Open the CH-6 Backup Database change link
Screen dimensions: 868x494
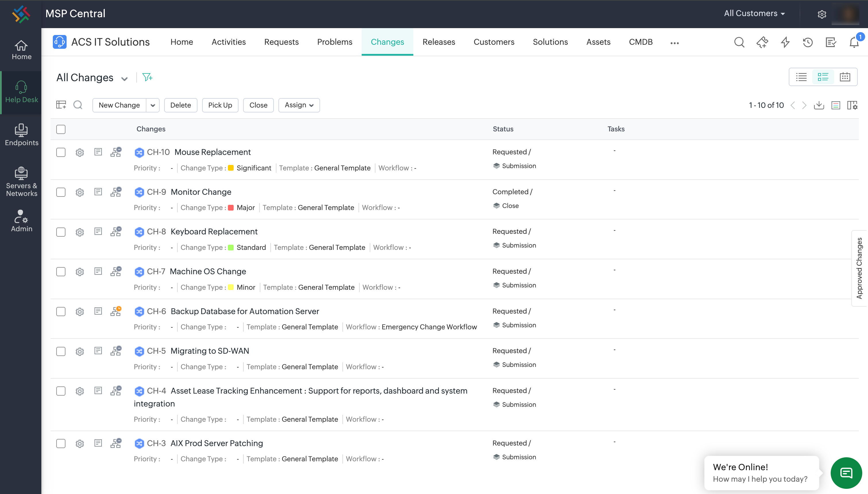(244, 311)
